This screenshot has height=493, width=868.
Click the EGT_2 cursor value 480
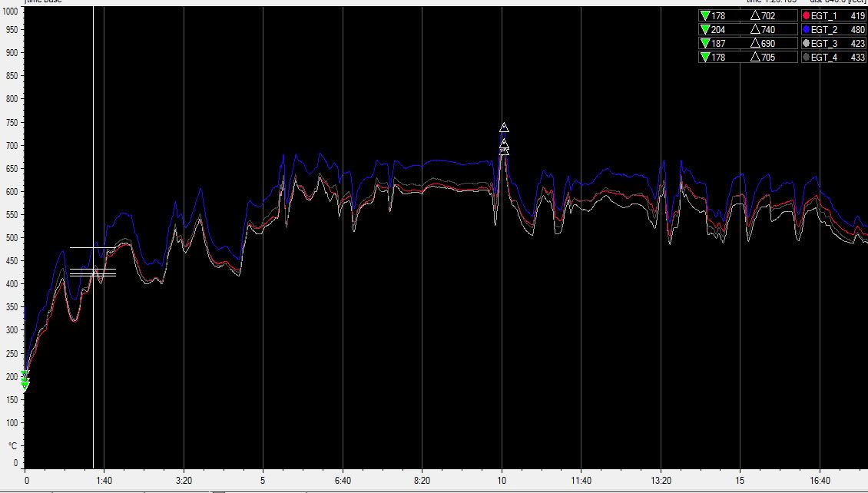(x=857, y=30)
